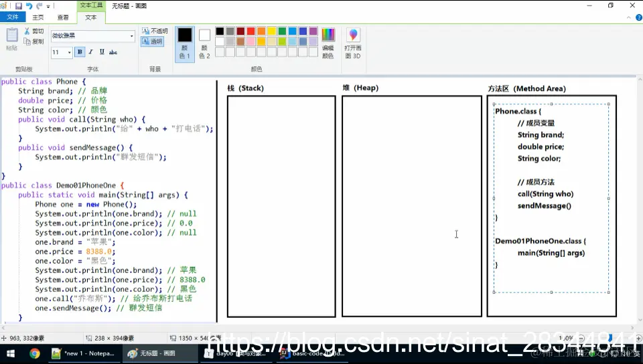Click the 文本工具 contextual tab header
Viewport: 643px width, 364px height.
91,5
